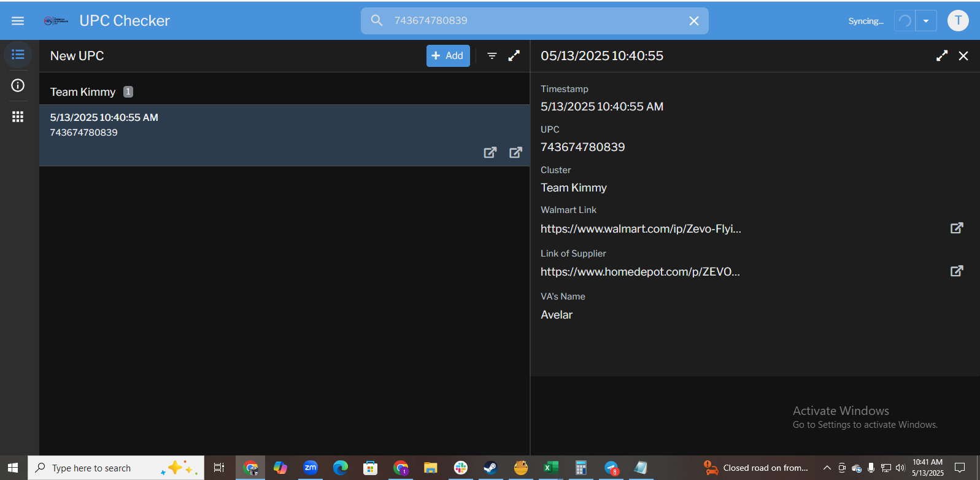980x480 pixels.
Task: Open the sync options dropdown arrow
Action: pos(926,21)
